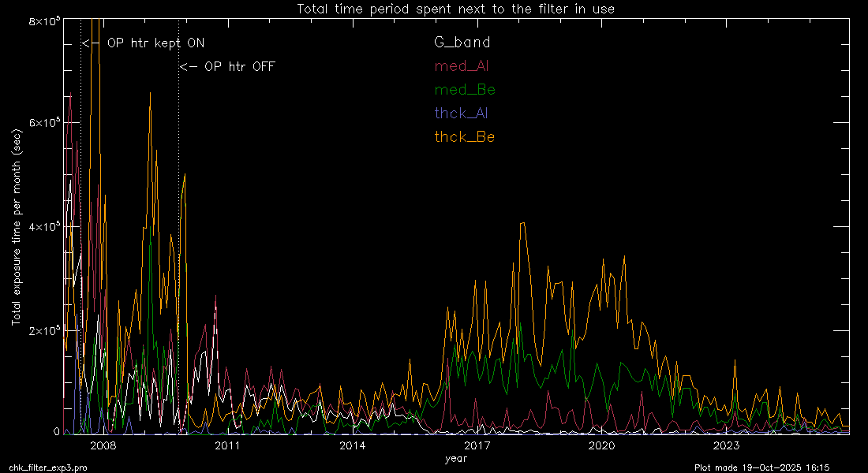Image resolution: width=868 pixels, height=473 pixels.
Task: Click the 'OP htr kept ON' annotation
Action: click(x=144, y=43)
